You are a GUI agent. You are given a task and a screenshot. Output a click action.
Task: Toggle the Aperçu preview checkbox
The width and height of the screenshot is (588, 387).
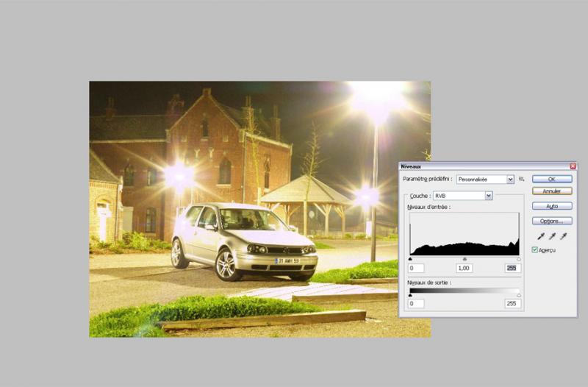point(535,249)
